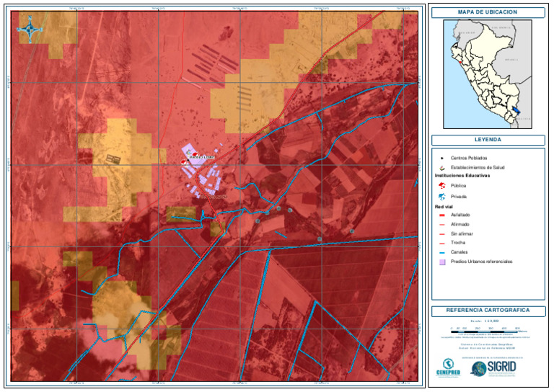Image resolution: width=554 pixels, height=392 pixels.
Task: Click the 'Asfaltado' legend label
Action: (460, 215)
